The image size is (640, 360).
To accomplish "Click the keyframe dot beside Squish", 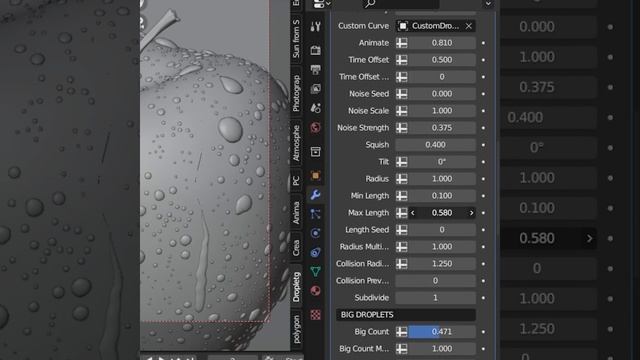I will click(483, 145).
